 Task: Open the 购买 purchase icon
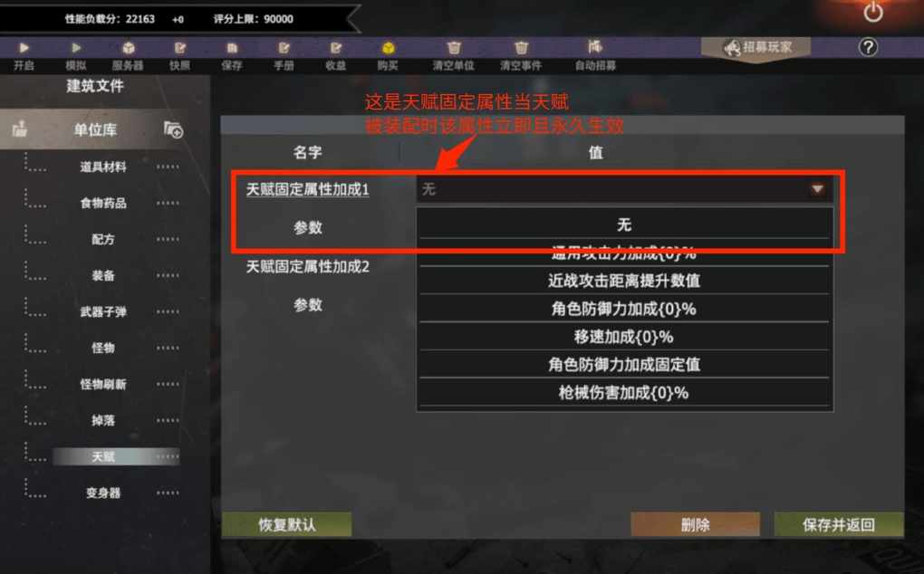point(388,48)
